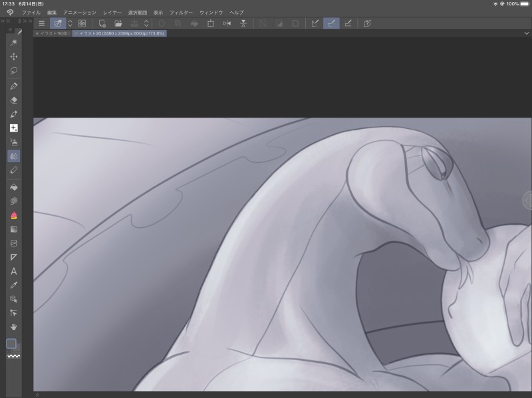Click the Transform icon in command bar
This screenshot has width=532, height=398.
(x=211, y=23)
